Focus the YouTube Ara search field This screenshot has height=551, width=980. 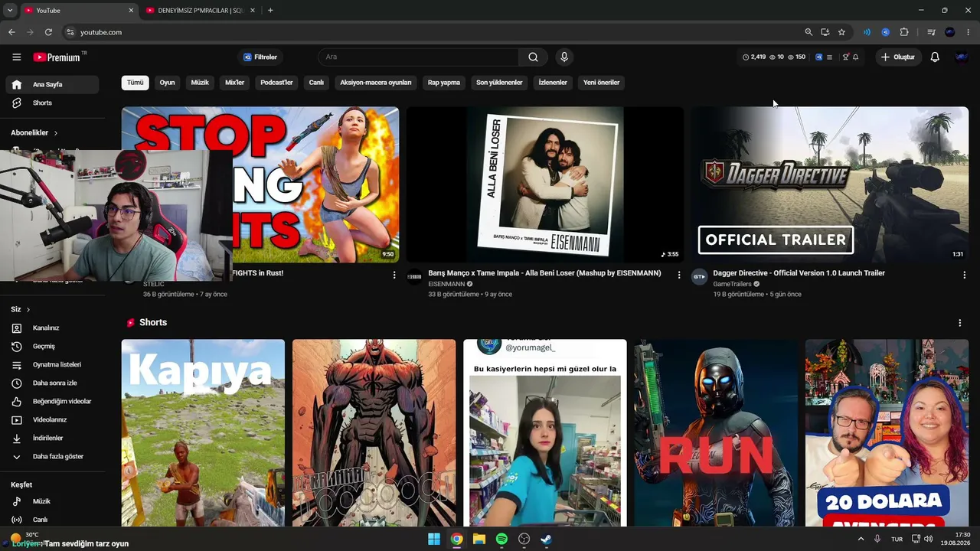[418, 57]
